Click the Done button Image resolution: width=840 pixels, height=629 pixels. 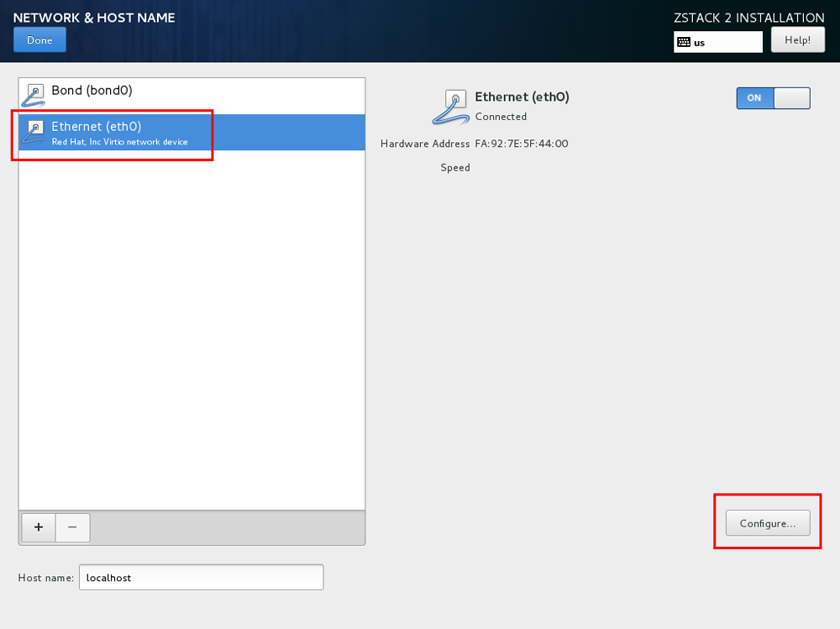coord(39,40)
